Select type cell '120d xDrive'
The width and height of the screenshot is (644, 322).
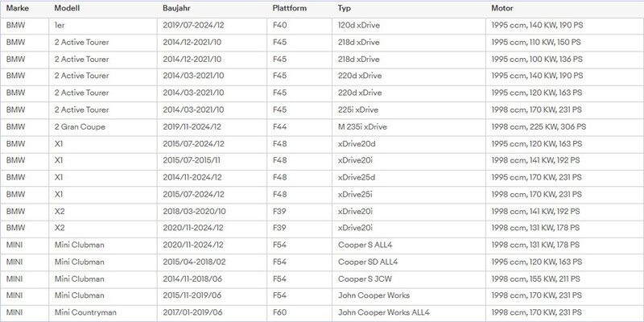point(358,25)
